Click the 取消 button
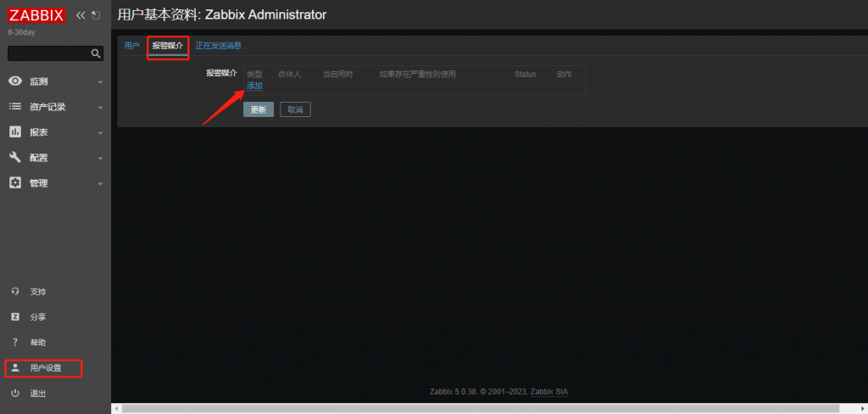The width and height of the screenshot is (868, 414). [x=296, y=109]
